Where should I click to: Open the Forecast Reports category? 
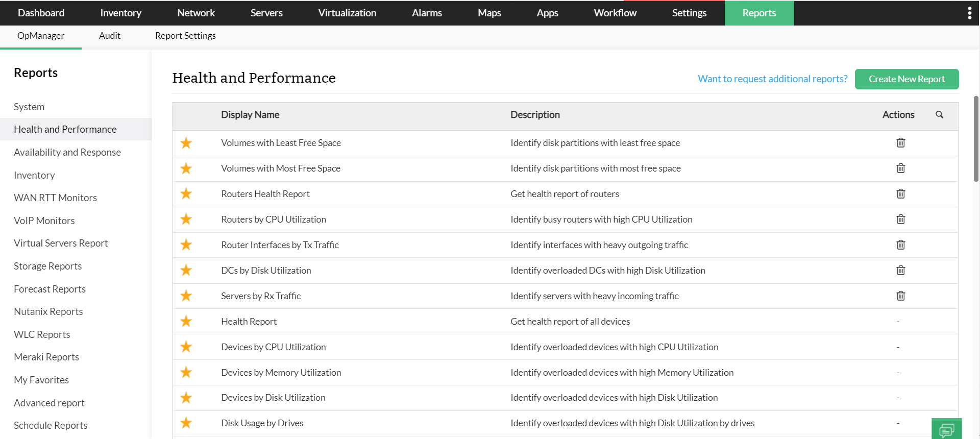[50, 289]
